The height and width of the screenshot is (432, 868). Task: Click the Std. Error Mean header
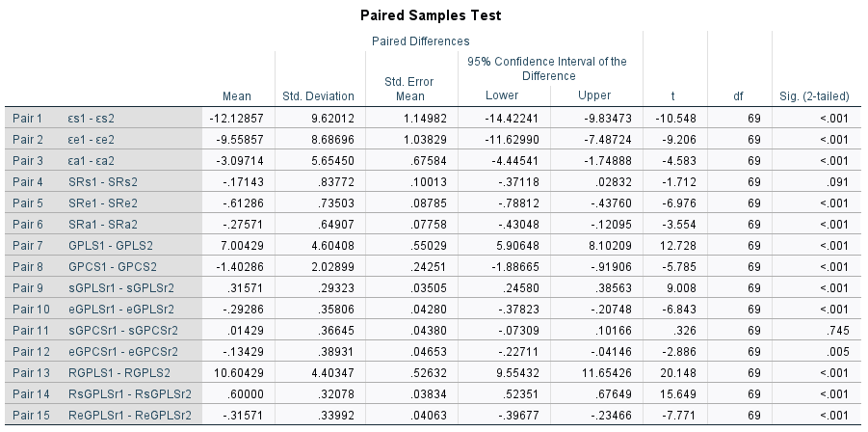[410, 89]
